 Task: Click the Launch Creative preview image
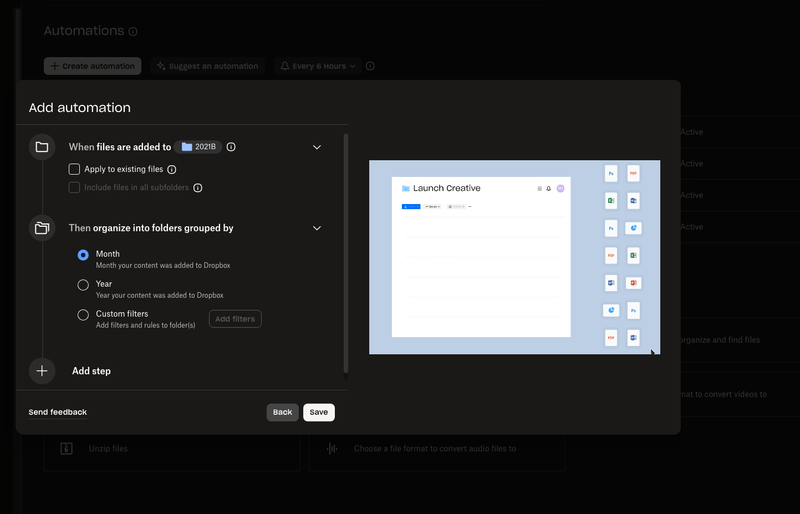[514, 257]
